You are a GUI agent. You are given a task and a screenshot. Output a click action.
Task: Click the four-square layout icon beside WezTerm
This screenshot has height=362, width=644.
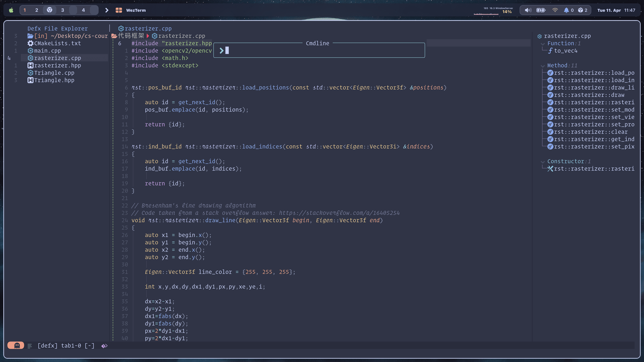pos(119,10)
